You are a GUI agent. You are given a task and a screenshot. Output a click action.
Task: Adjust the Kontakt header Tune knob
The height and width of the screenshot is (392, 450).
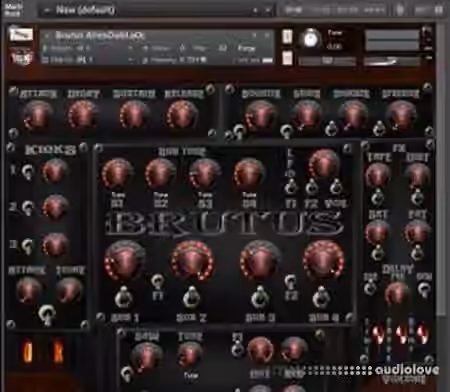point(311,39)
